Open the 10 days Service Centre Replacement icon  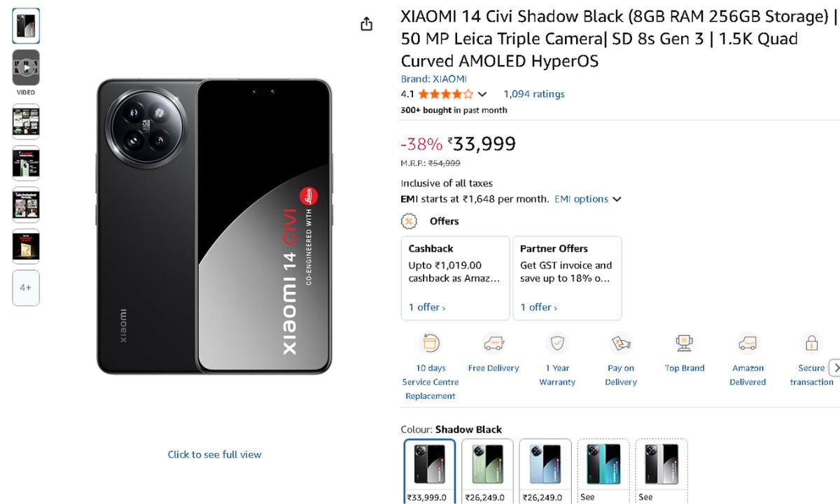tap(430, 344)
